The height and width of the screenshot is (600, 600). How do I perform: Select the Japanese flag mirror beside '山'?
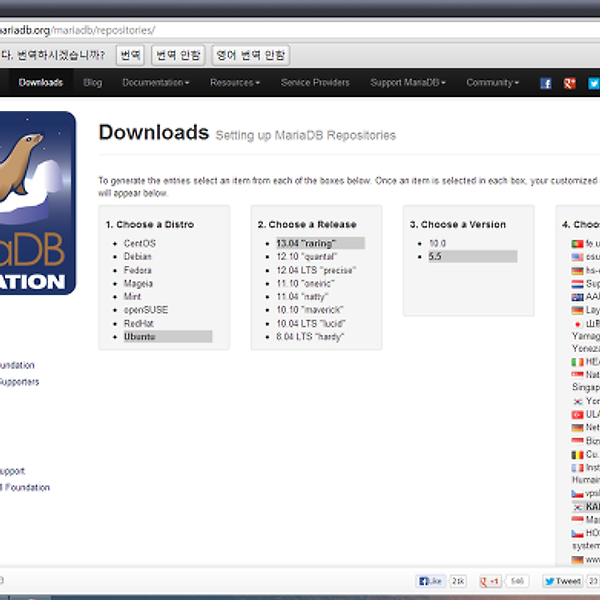pyautogui.click(x=577, y=324)
